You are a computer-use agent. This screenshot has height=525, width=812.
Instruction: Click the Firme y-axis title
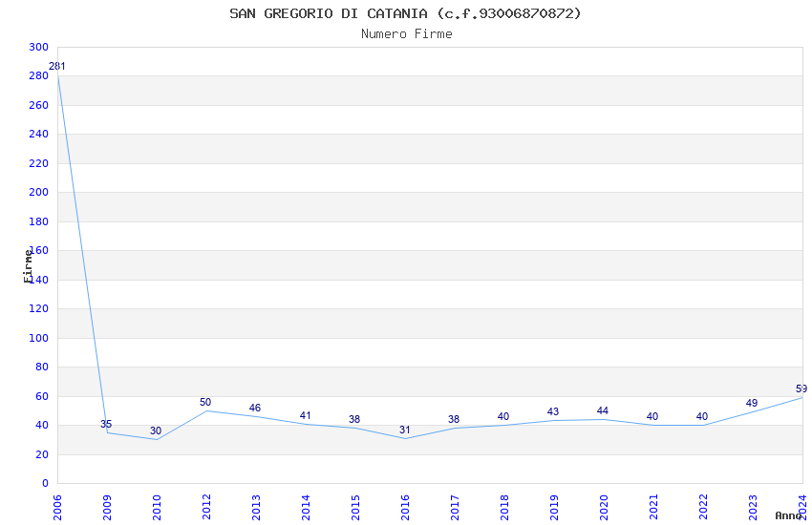pos(28,266)
